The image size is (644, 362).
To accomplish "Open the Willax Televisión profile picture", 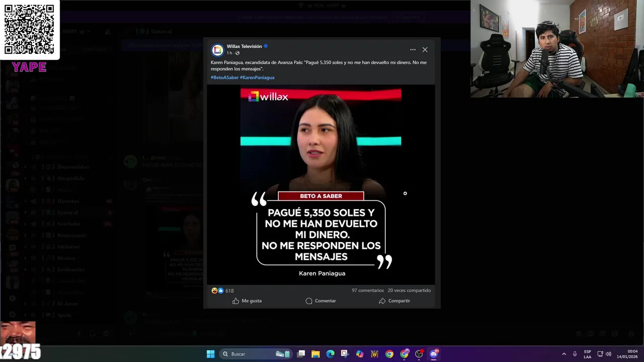I will coord(217,50).
